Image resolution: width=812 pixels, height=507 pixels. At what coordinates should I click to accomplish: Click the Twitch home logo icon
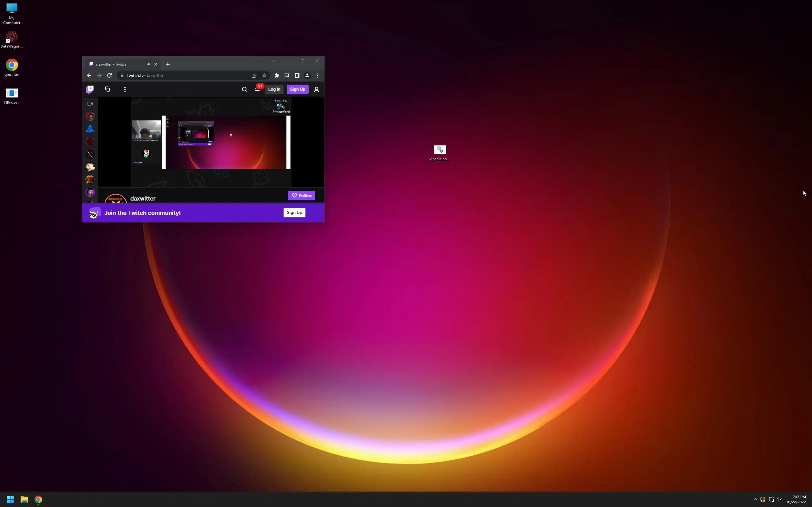[90, 89]
